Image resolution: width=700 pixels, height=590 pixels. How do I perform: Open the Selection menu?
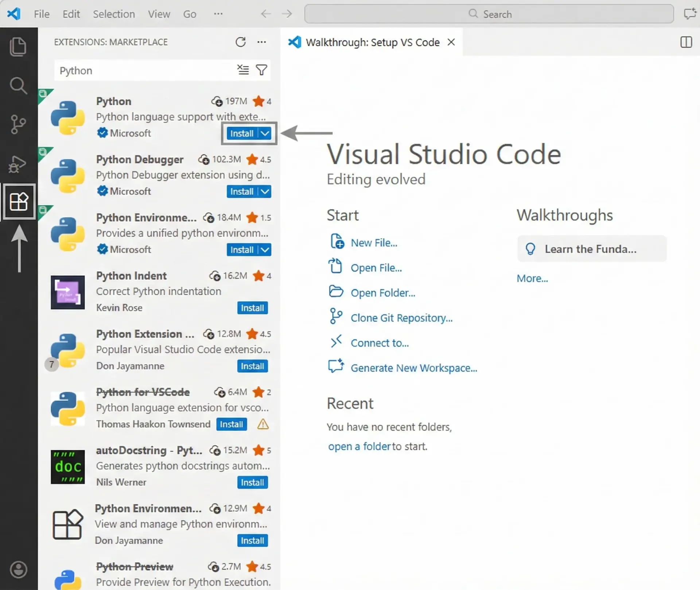[114, 14]
